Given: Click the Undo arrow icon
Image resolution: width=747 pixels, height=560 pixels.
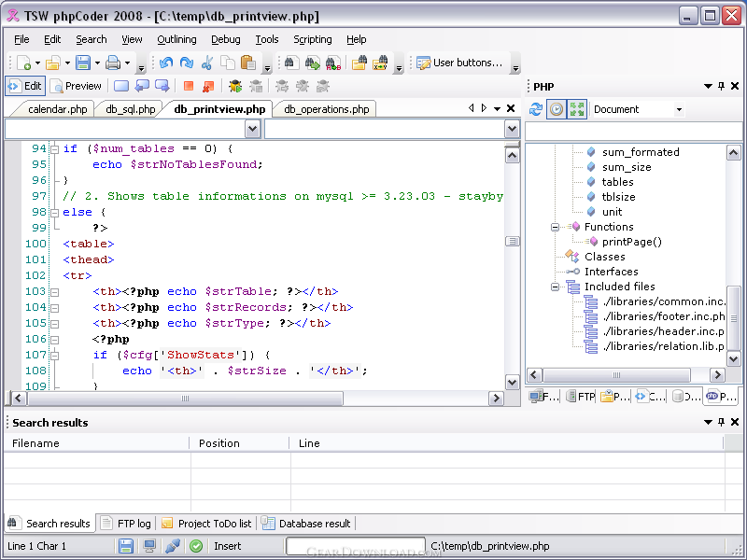Looking at the screenshot, I should pyautogui.click(x=166, y=63).
